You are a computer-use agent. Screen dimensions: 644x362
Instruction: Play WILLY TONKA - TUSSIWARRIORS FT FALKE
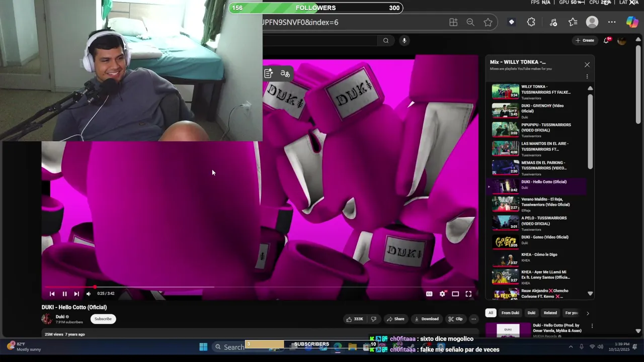tap(536, 92)
